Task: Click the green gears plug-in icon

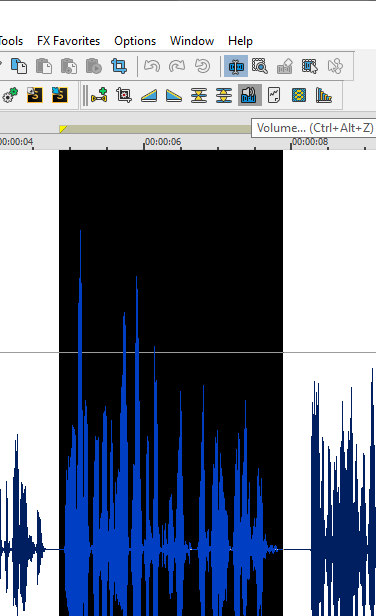Action: [10, 95]
